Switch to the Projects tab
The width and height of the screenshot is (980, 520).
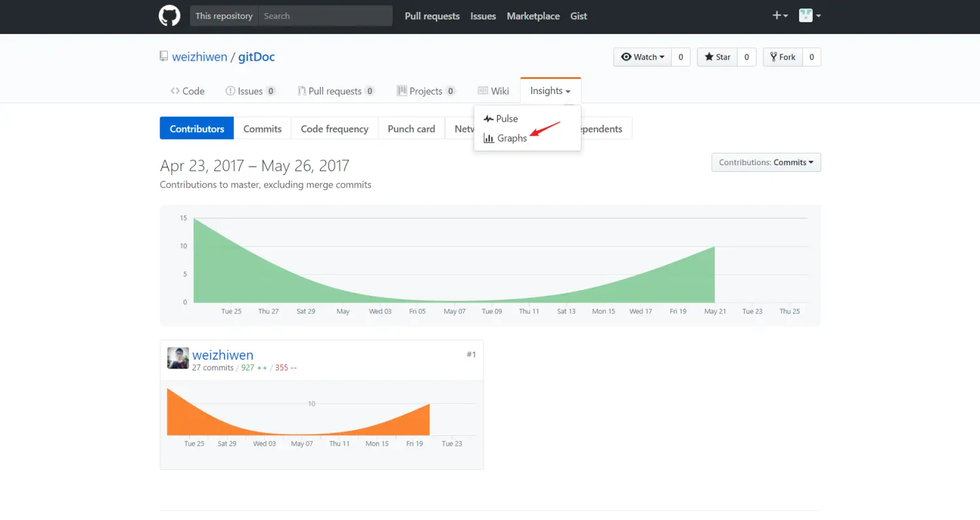pyautogui.click(x=426, y=91)
